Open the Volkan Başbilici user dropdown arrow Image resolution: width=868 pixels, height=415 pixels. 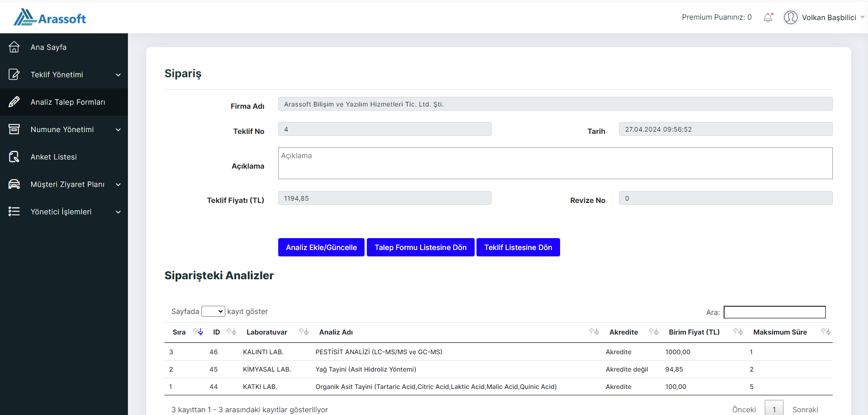(x=862, y=17)
